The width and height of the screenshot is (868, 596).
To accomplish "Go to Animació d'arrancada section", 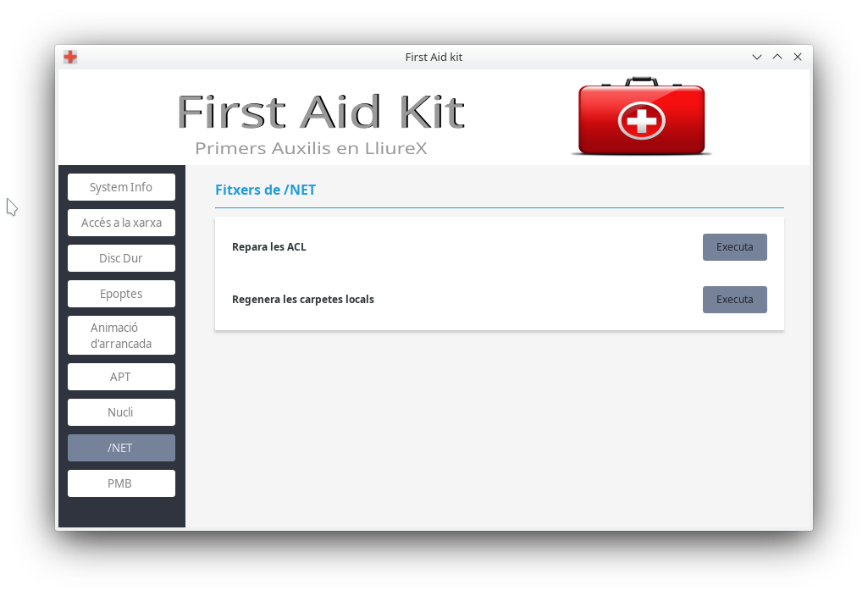I will (121, 335).
